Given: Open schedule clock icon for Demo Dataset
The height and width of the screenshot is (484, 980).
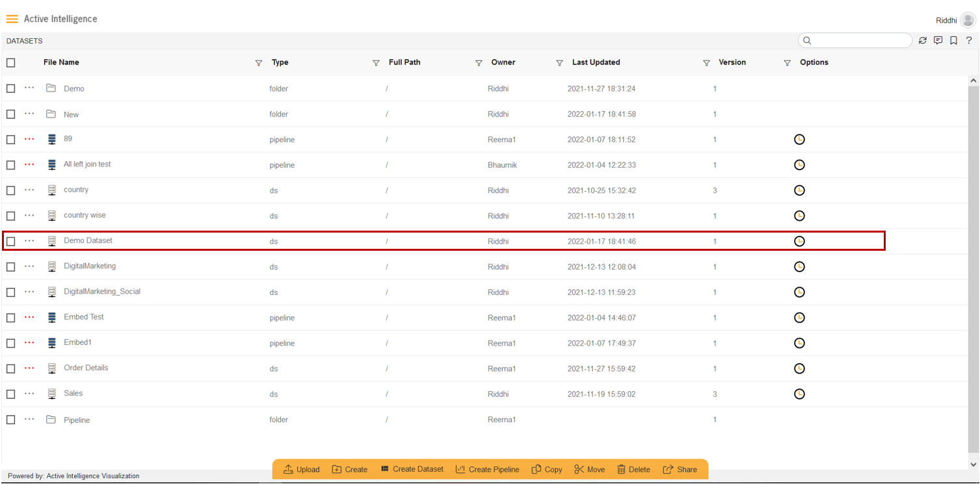Looking at the screenshot, I should point(800,241).
